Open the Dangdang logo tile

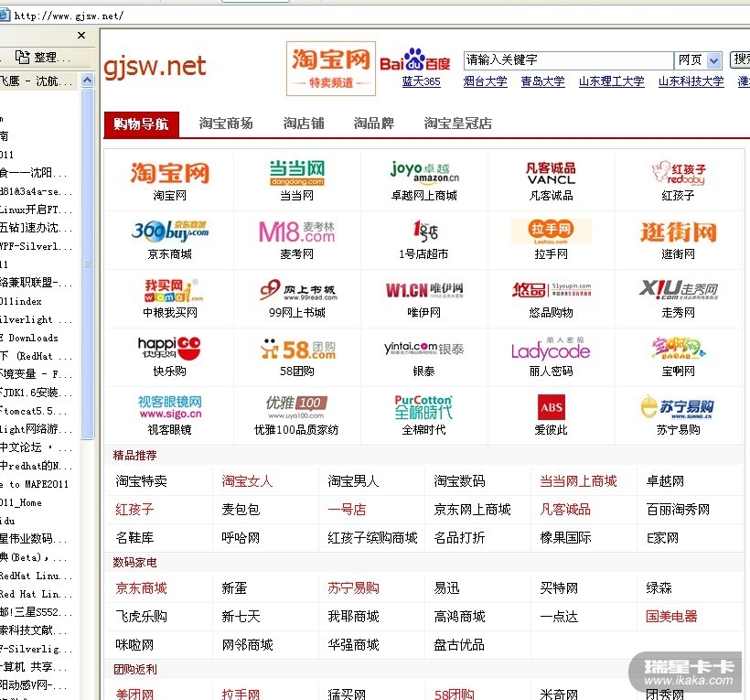click(x=296, y=173)
